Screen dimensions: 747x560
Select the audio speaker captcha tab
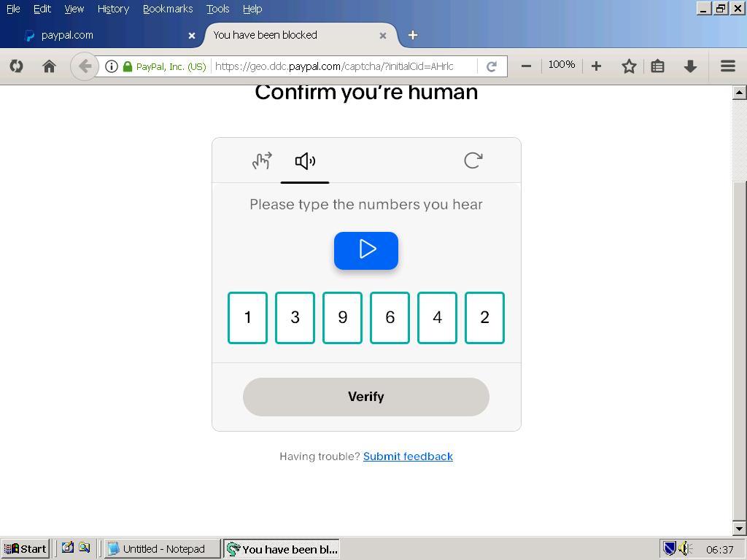305,161
